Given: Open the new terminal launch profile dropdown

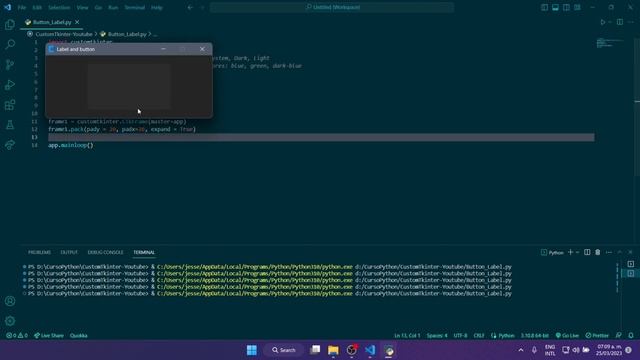Looking at the screenshot, I should click(x=577, y=252).
